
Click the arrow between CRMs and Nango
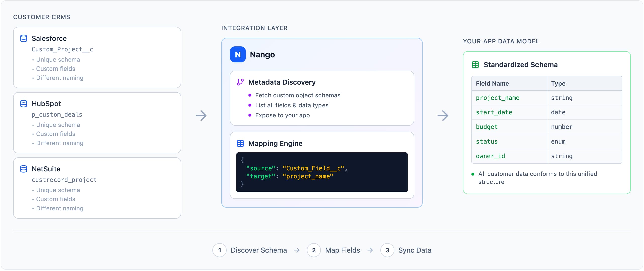[201, 116]
